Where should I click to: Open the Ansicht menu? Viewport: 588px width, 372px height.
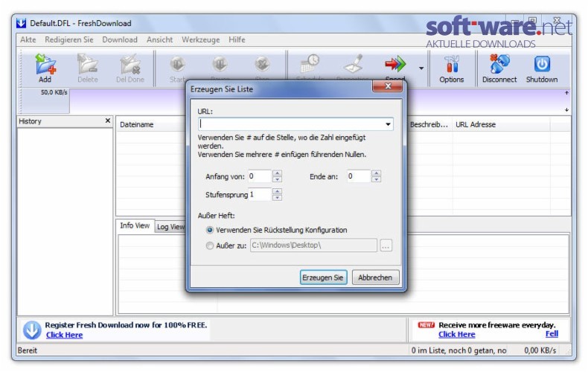tap(160, 39)
